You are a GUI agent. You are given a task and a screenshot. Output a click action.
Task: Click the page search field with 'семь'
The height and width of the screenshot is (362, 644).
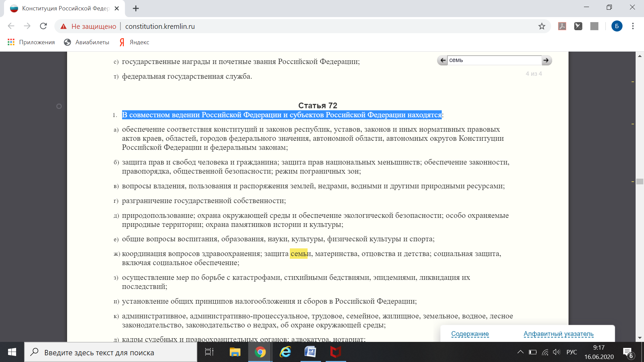tap(494, 60)
